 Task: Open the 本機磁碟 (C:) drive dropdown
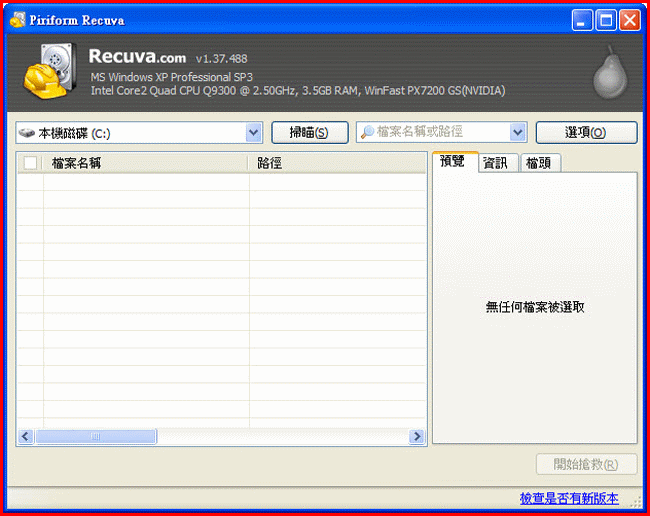pos(253,132)
